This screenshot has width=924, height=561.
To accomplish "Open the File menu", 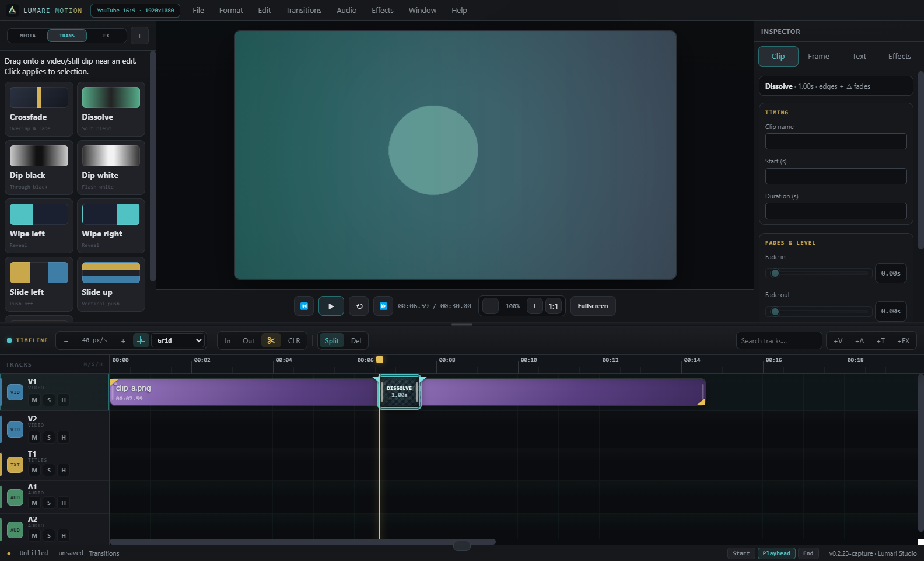I will point(198,11).
